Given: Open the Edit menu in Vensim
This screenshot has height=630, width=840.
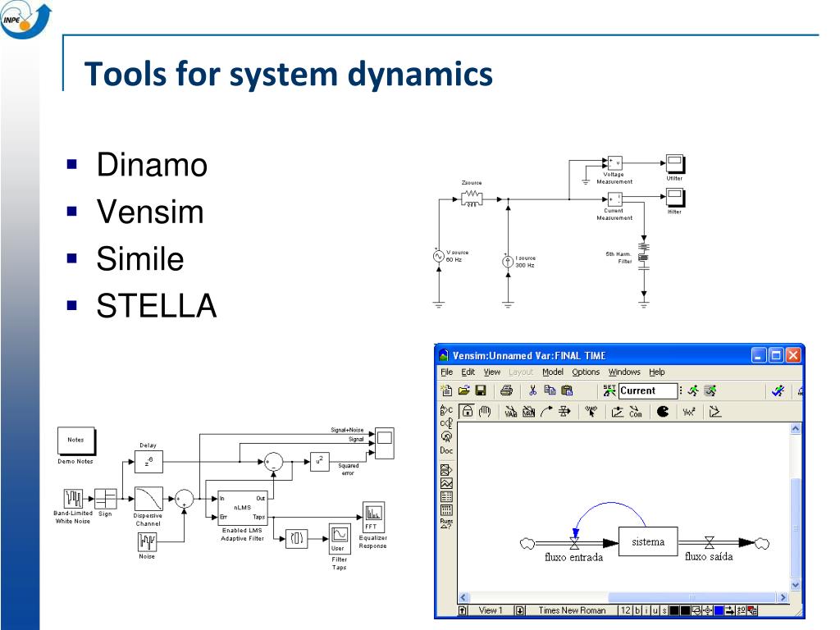Looking at the screenshot, I should coord(468,372).
